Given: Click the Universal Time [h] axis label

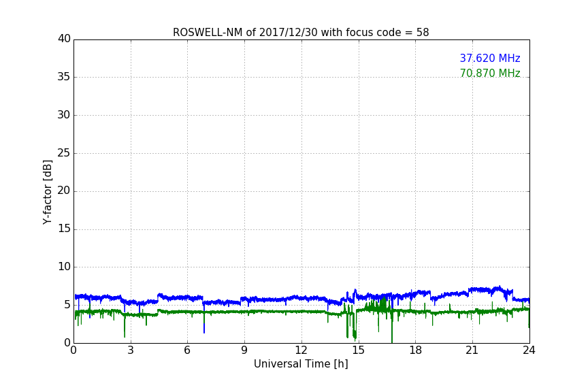Looking at the screenshot, I should [301, 364].
